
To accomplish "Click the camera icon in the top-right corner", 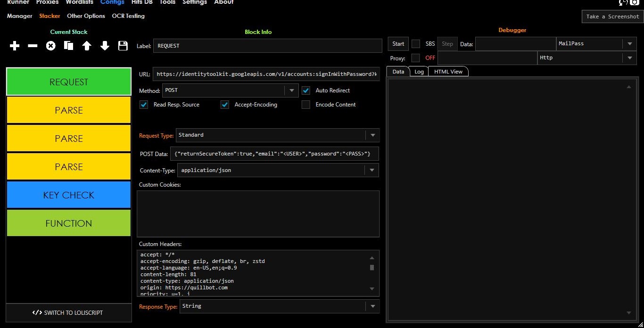I will click(635, 2).
